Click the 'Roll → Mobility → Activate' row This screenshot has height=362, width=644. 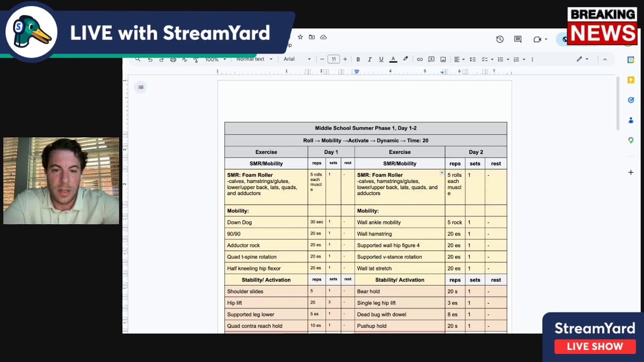366,141
